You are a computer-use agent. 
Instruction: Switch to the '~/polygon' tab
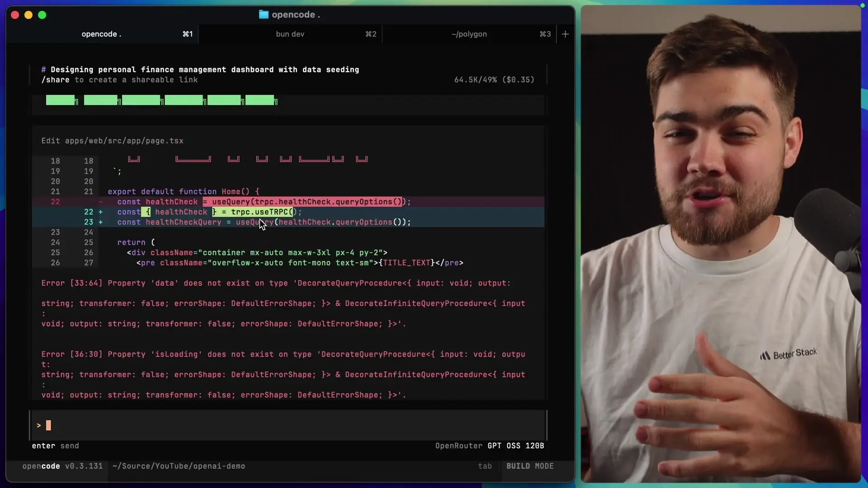[x=469, y=34]
